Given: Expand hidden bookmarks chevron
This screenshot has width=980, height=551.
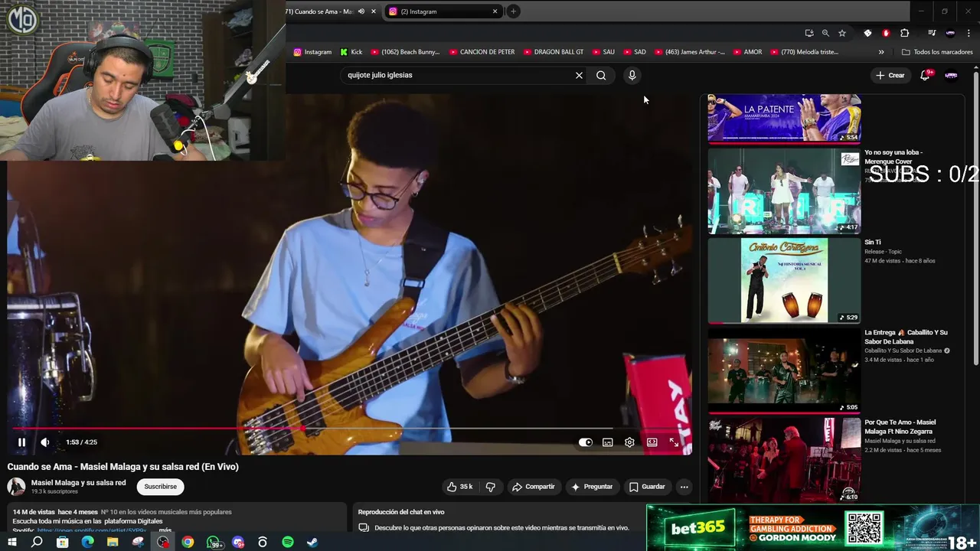Looking at the screenshot, I should coord(881,52).
